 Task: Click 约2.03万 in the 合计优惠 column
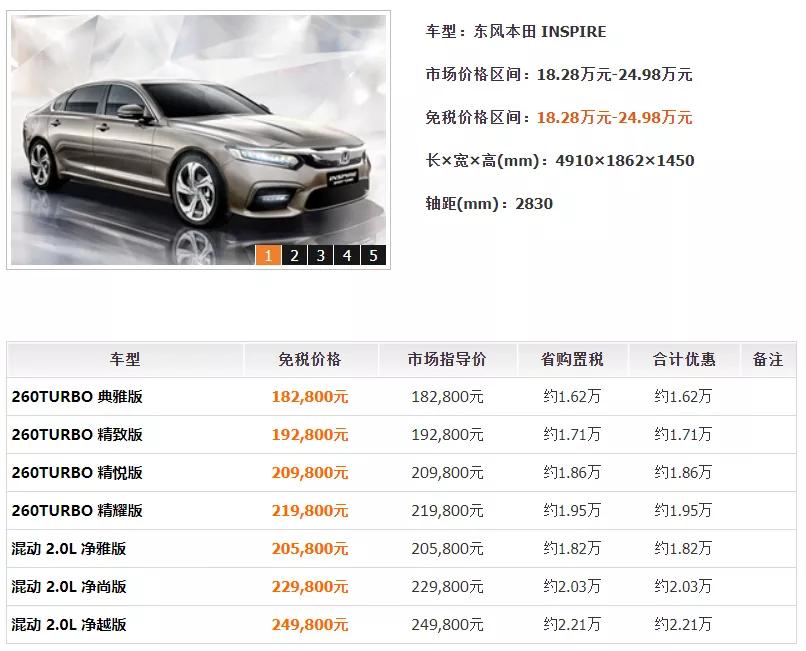coord(683,587)
